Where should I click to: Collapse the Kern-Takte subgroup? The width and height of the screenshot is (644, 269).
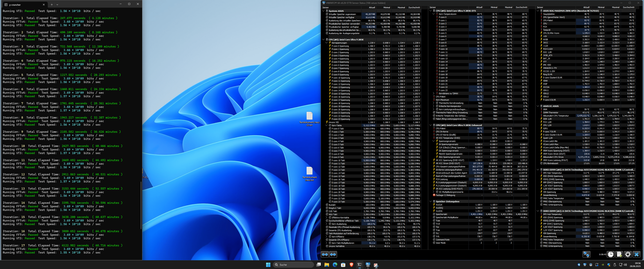pos(327,125)
